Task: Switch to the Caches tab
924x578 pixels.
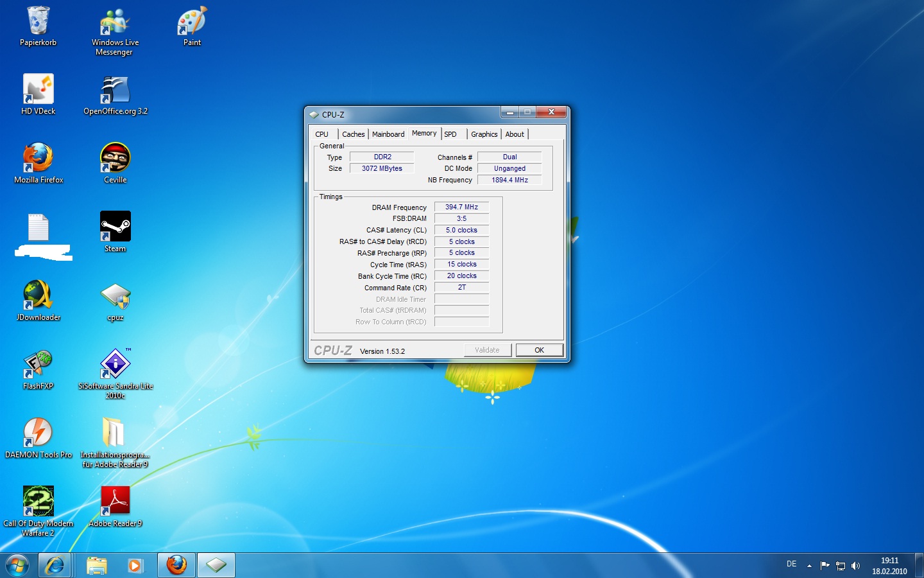Action: pos(353,134)
